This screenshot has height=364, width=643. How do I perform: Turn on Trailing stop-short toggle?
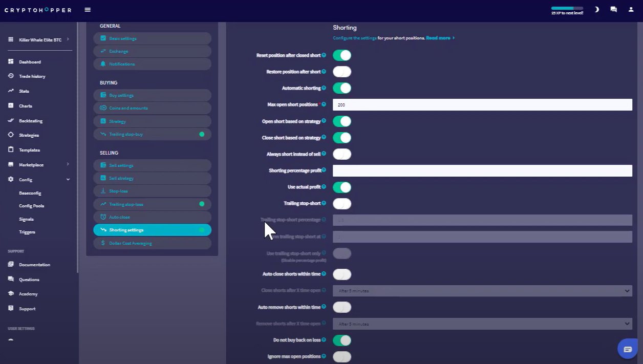pos(342,204)
